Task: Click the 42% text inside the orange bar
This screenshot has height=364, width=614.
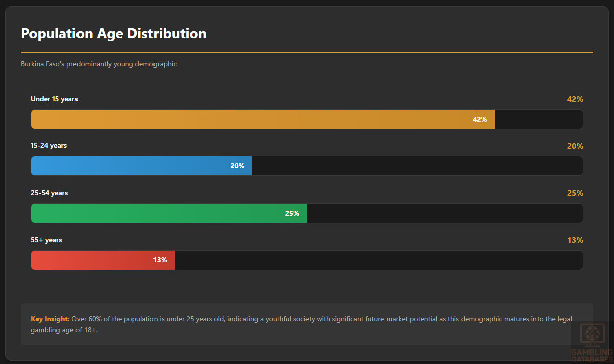Action: [x=479, y=119]
